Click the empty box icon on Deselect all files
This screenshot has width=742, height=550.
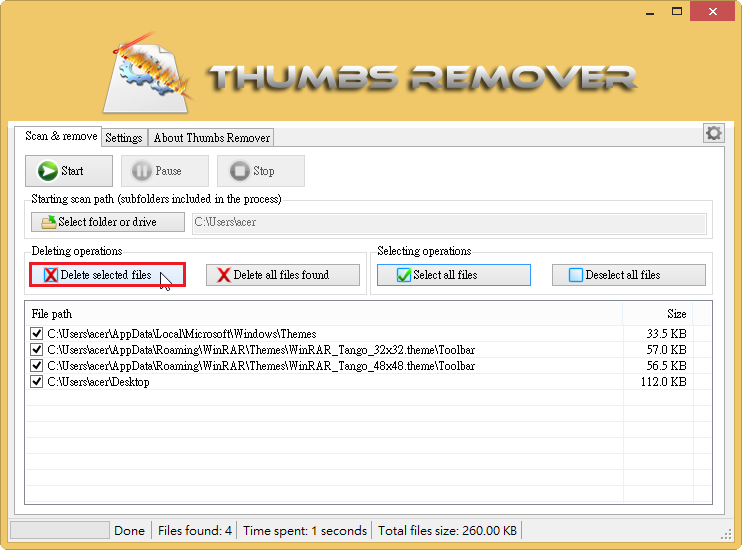pos(575,275)
